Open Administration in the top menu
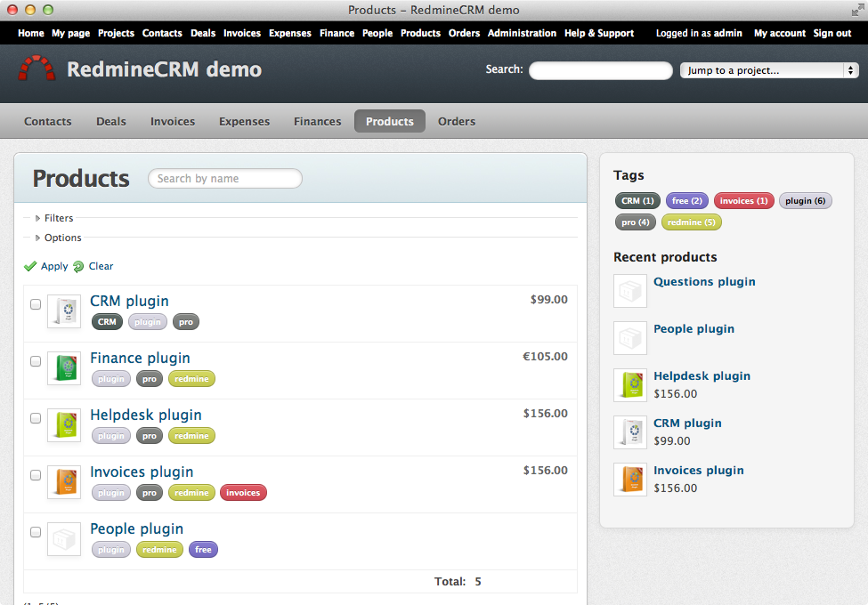 coord(522,33)
